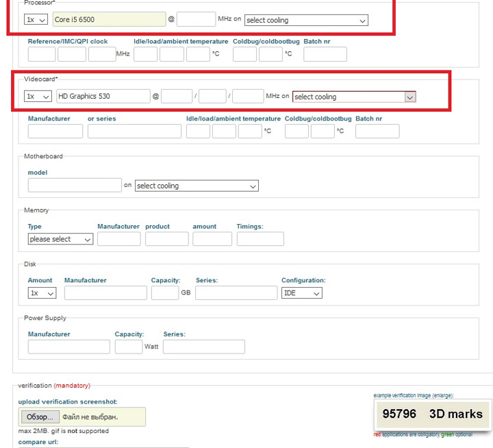Click the disk Series field
This screenshot has height=448, width=493.
pyautogui.click(x=236, y=293)
